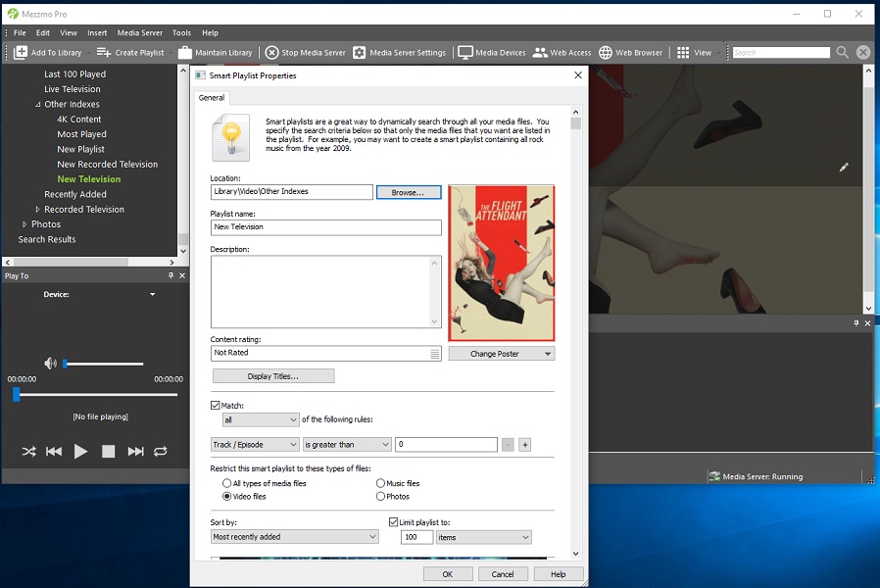Close the lower right panel
Viewport: 880px width, 588px height.
point(867,323)
